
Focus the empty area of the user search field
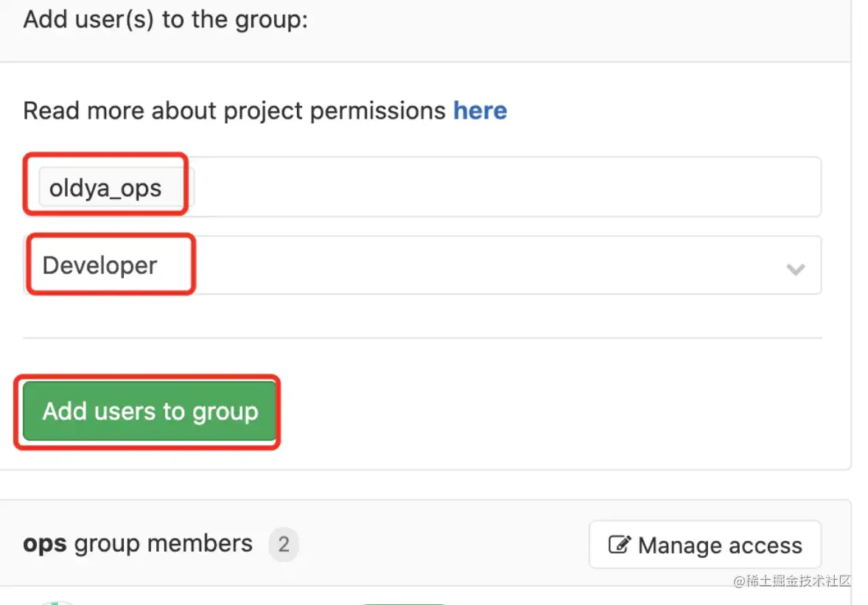(504, 187)
